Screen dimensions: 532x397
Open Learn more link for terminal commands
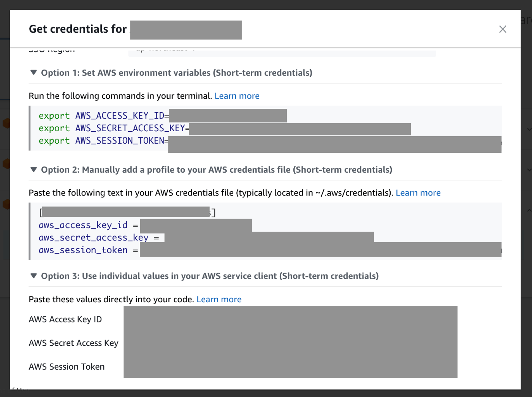click(237, 96)
